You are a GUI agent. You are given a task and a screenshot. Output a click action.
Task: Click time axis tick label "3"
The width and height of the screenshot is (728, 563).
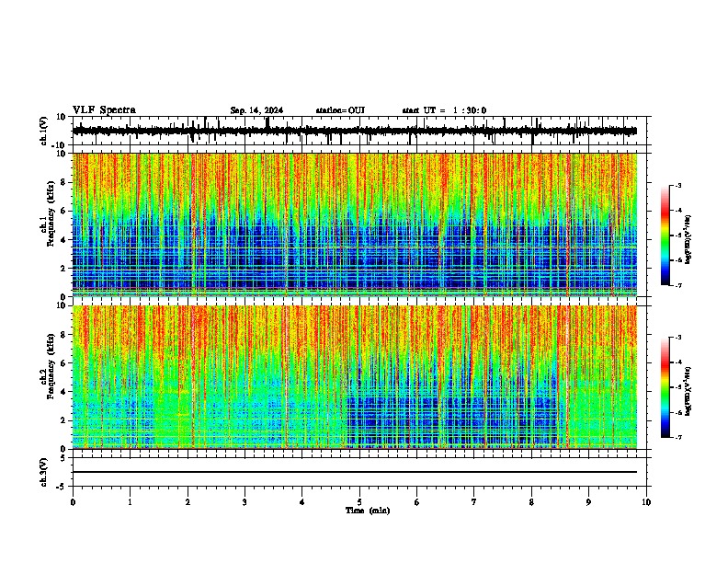pos(245,502)
